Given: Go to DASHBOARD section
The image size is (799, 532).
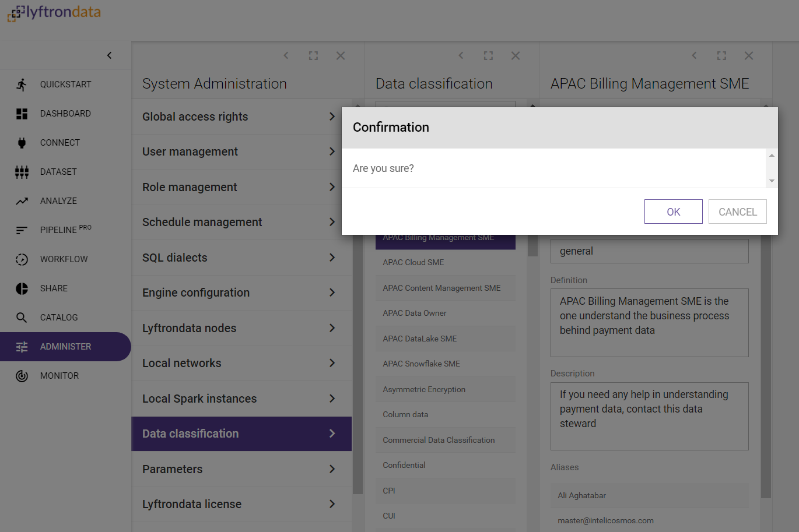Looking at the screenshot, I should click(x=65, y=114).
